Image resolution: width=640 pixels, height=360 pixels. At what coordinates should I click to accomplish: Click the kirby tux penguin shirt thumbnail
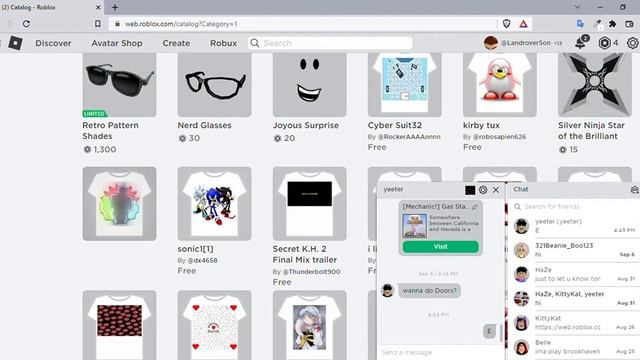[x=500, y=84]
